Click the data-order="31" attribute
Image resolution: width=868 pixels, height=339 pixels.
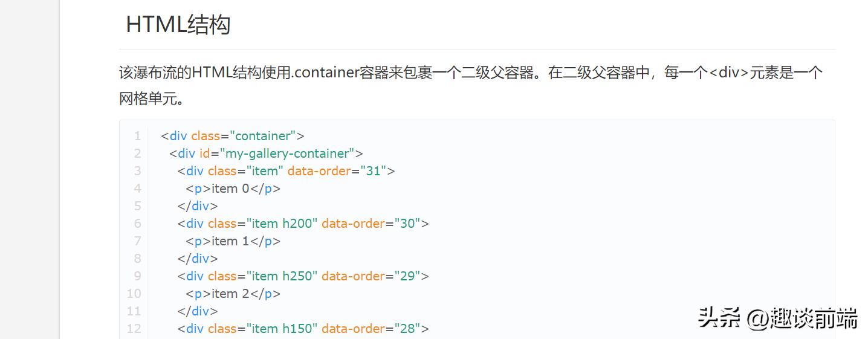point(337,171)
